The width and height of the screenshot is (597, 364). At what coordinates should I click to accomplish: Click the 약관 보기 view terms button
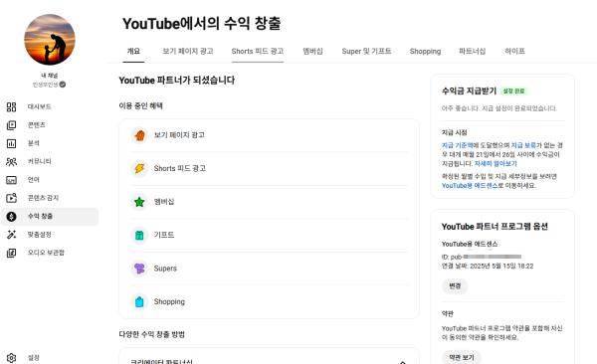coord(462,357)
